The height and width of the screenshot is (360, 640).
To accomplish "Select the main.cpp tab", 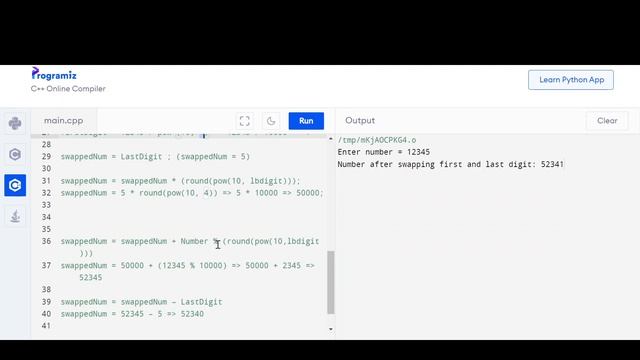I will (64, 120).
